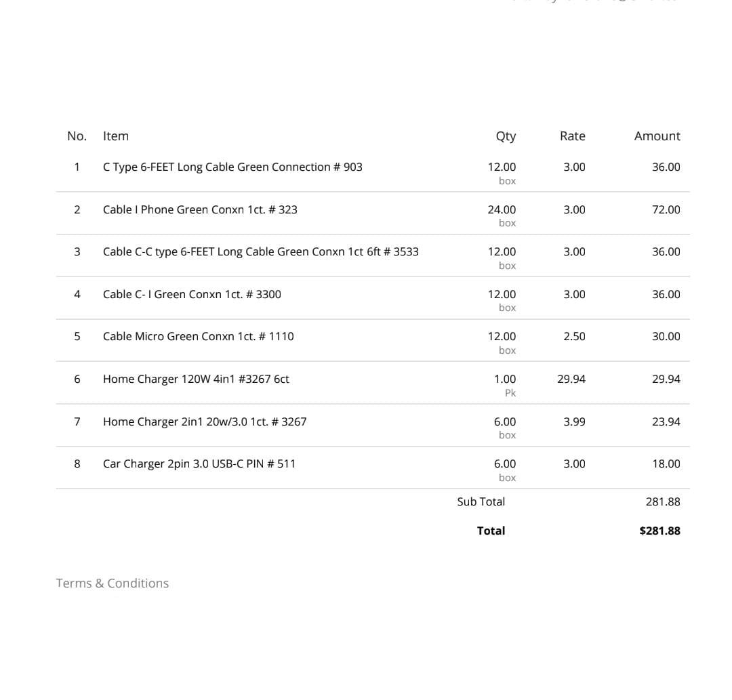Click the Terms & Conditions heading
The width and height of the screenshot is (732, 700).
(113, 583)
